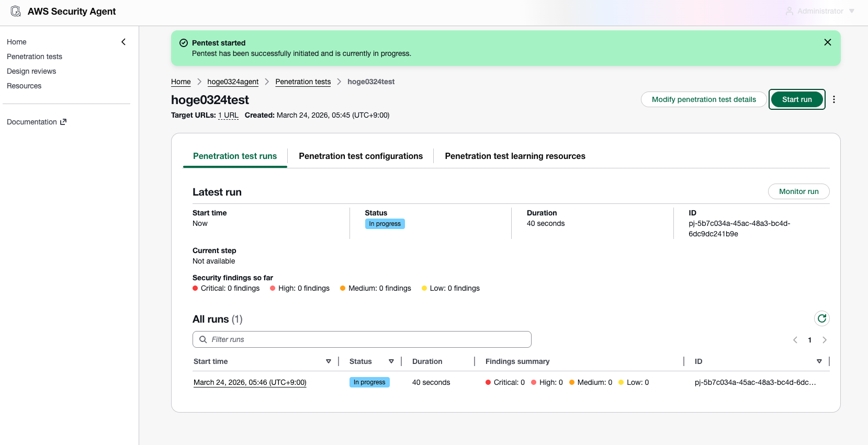This screenshot has width=868, height=445.
Task: Sort runs by Start time column
Action: point(328,361)
